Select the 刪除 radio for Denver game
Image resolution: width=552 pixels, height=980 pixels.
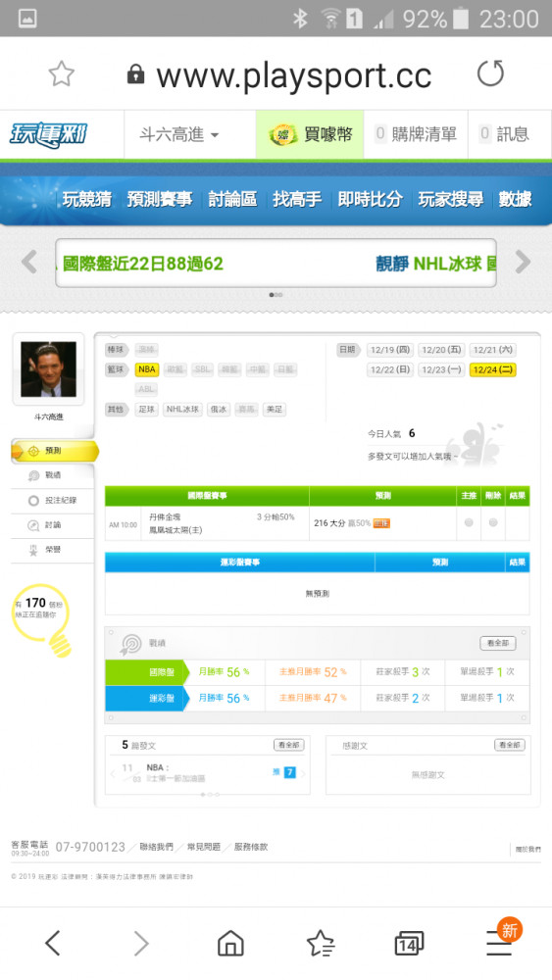492,522
